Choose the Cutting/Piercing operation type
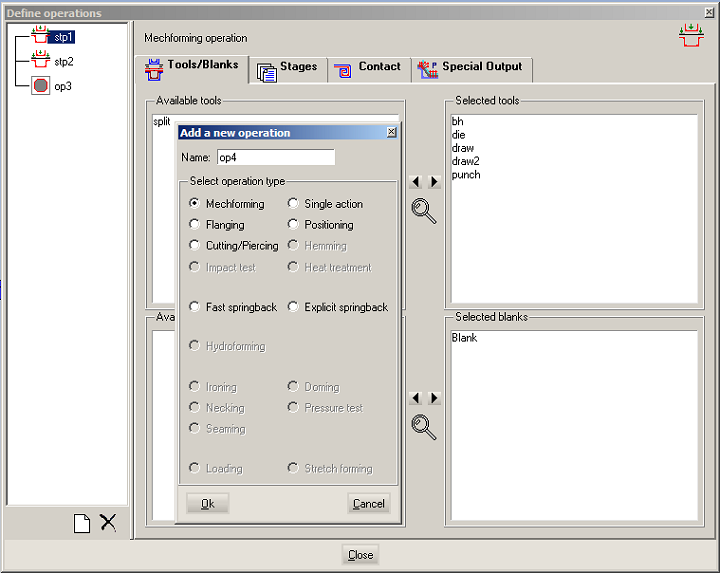The image size is (720, 573). [195, 246]
